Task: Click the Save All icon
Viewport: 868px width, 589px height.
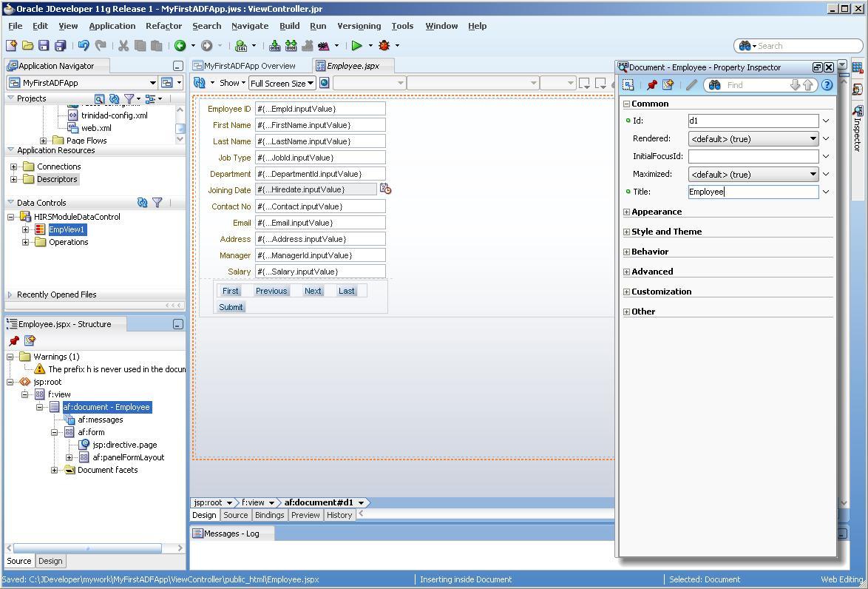Action: click(59, 45)
